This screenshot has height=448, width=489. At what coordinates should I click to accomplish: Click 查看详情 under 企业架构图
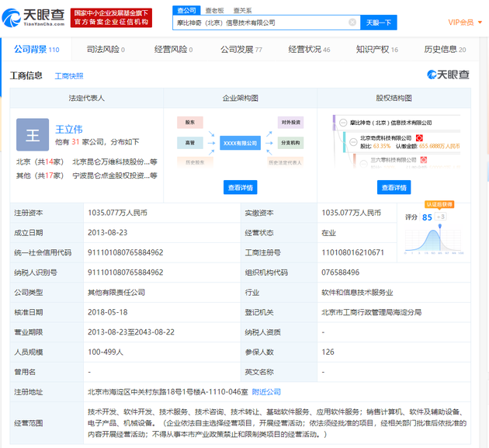[x=241, y=188]
